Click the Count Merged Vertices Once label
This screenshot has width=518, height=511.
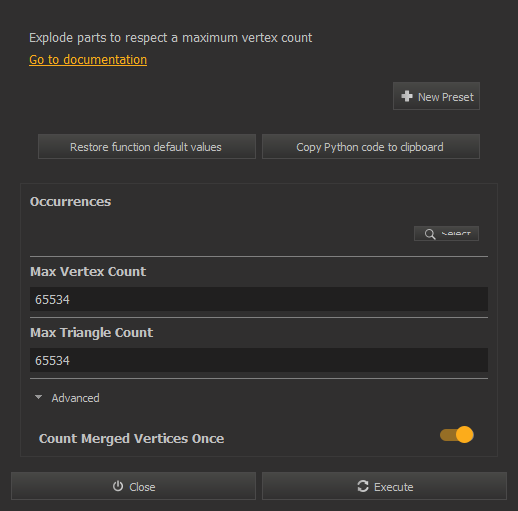pyautogui.click(x=131, y=438)
